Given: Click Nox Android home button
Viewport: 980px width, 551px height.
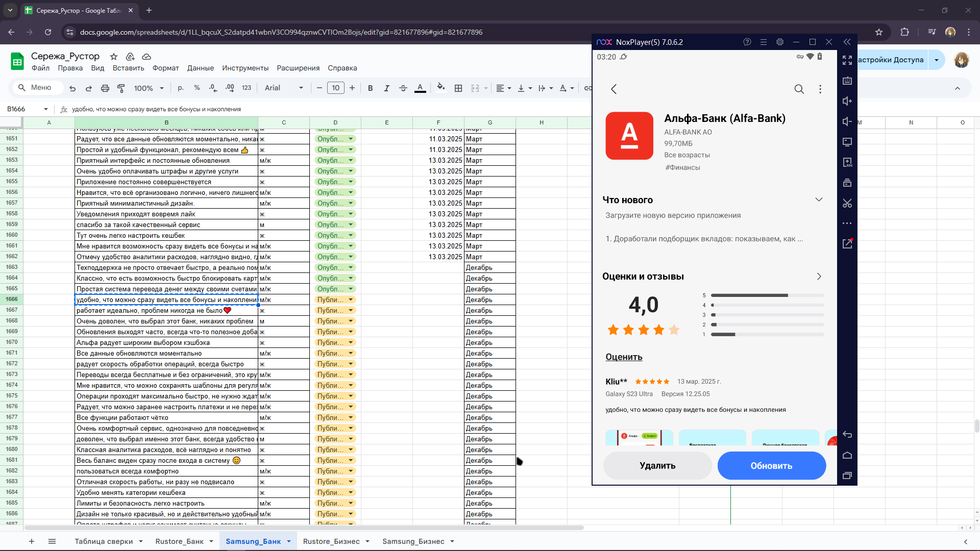Looking at the screenshot, I should coord(847,456).
